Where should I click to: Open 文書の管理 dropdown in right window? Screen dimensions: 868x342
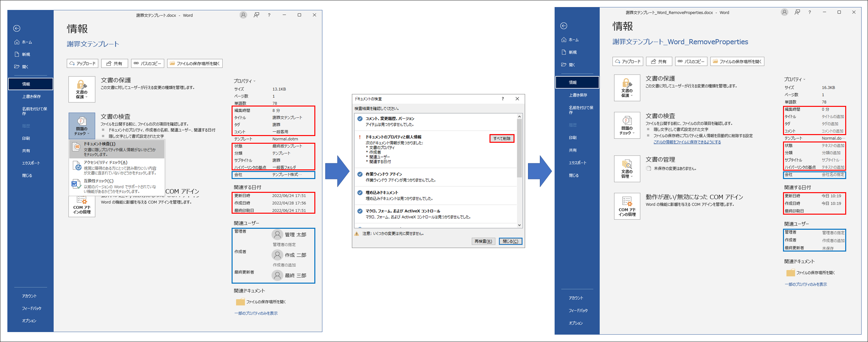pos(627,169)
